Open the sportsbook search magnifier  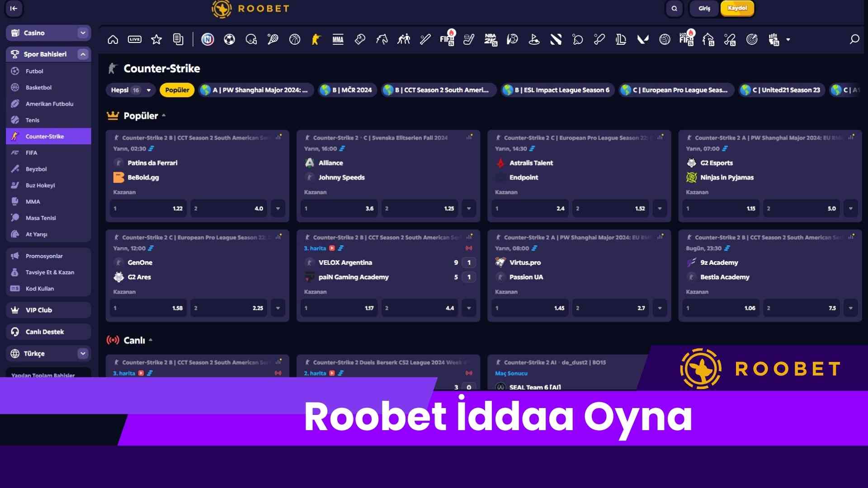(x=854, y=40)
